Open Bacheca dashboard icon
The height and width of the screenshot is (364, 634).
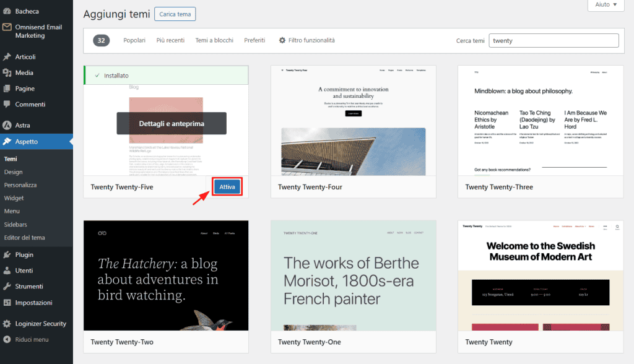tap(7, 11)
